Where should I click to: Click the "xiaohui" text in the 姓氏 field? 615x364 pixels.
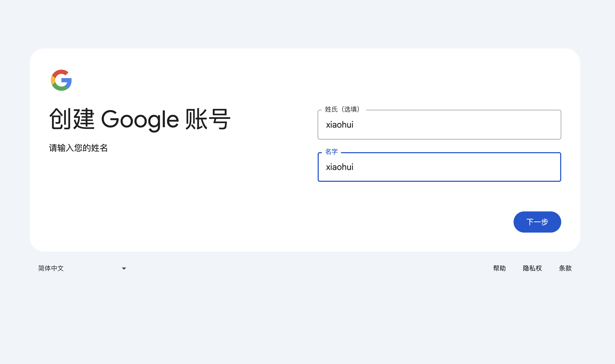click(x=339, y=125)
